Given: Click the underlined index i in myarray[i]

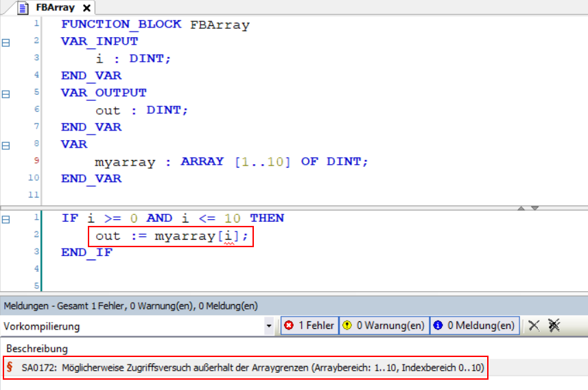Looking at the screenshot, I should (x=228, y=236).
